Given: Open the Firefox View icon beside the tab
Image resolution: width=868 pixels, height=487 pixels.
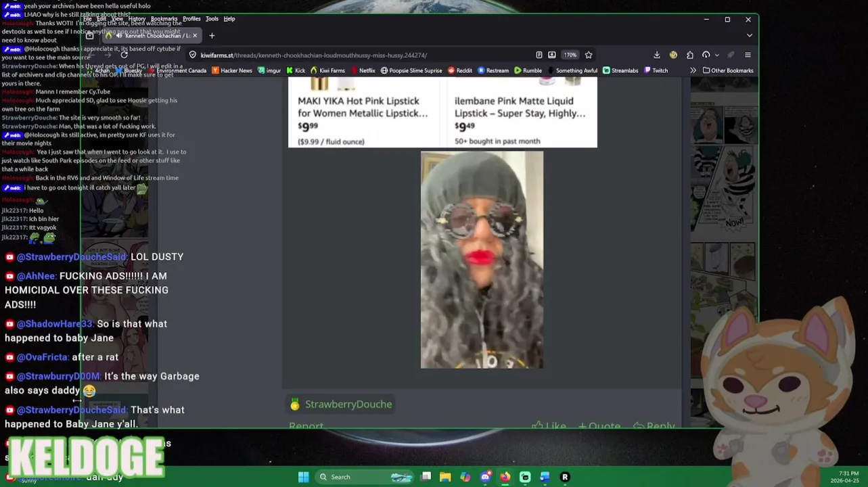Looking at the screenshot, I should 89,36.
